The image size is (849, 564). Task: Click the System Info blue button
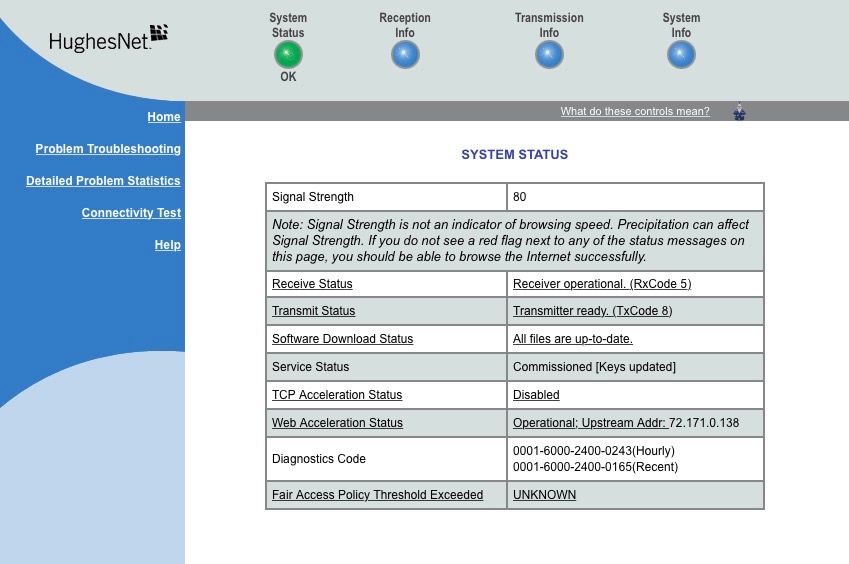tap(681, 54)
